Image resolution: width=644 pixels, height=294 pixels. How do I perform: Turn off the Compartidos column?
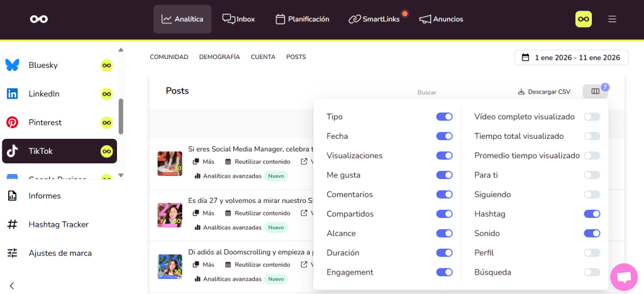pyautogui.click(x=445, y=214)
